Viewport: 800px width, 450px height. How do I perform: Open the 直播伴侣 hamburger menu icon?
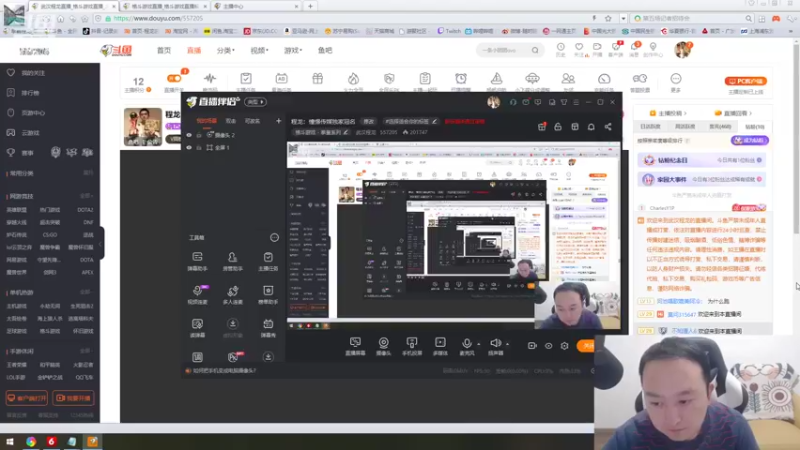[x=576, y=102]
